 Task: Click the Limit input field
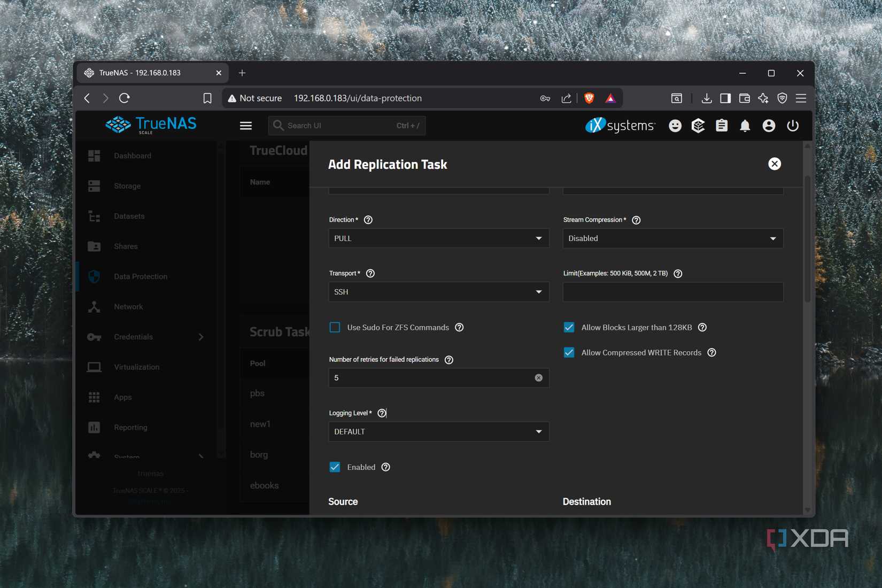(672, 292)
